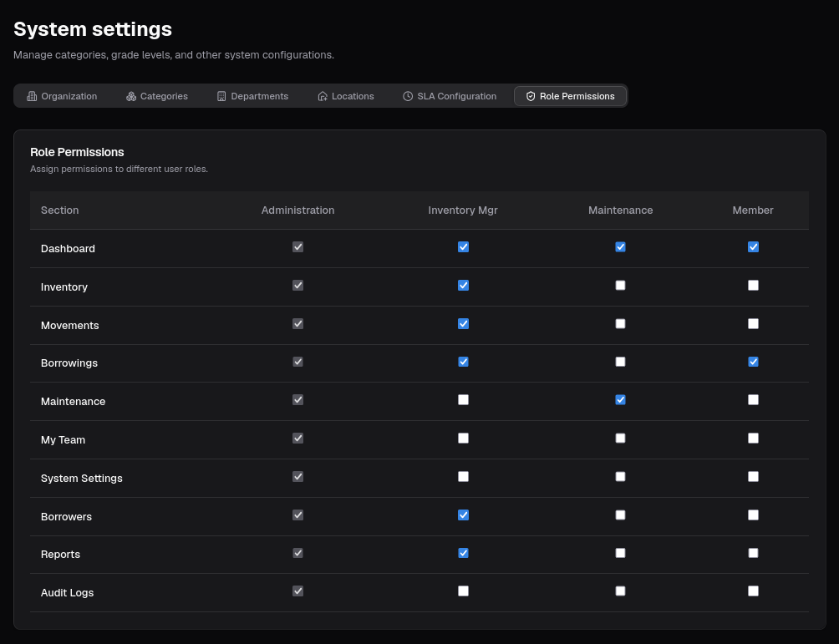Uncheck Inventory Mgr permission for Borrowers

463,515
